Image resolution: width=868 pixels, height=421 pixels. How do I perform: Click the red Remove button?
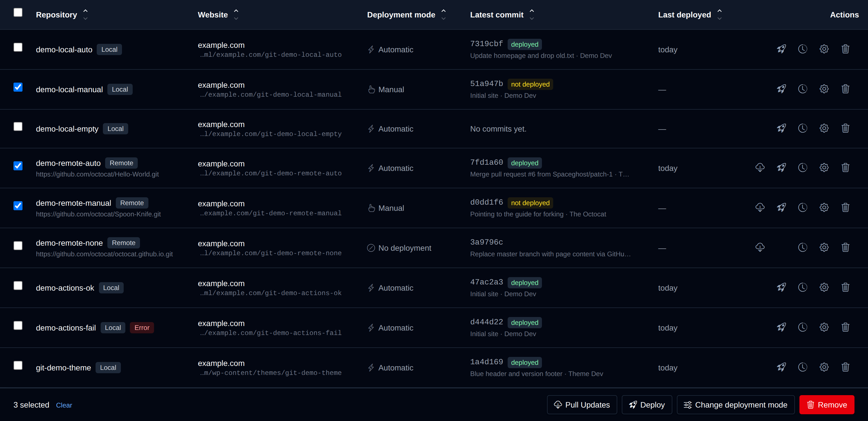click(827, 405)
